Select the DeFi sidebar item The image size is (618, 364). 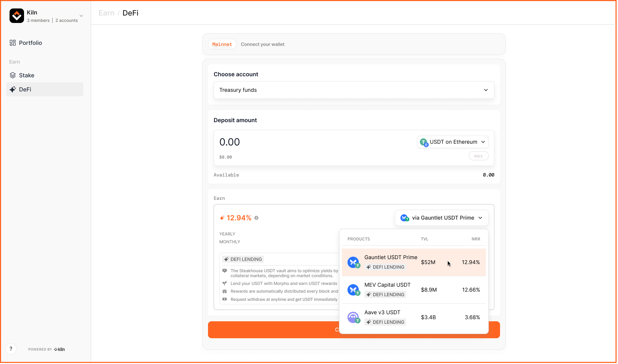coord(45,89)
